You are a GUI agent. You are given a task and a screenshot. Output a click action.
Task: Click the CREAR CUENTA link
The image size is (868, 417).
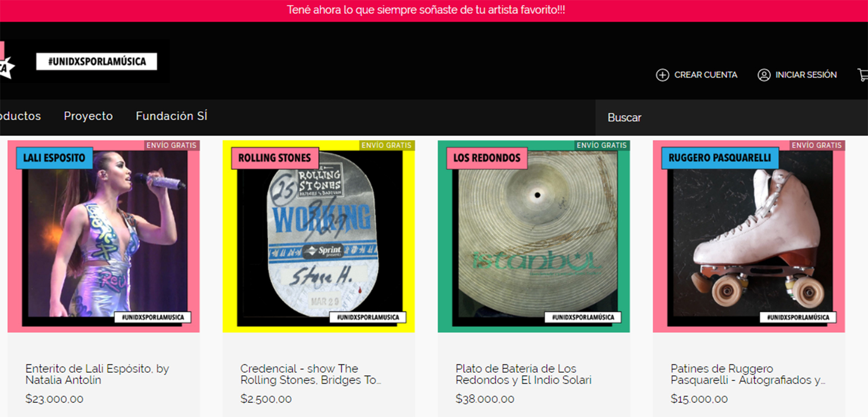[x=705, y=75]
